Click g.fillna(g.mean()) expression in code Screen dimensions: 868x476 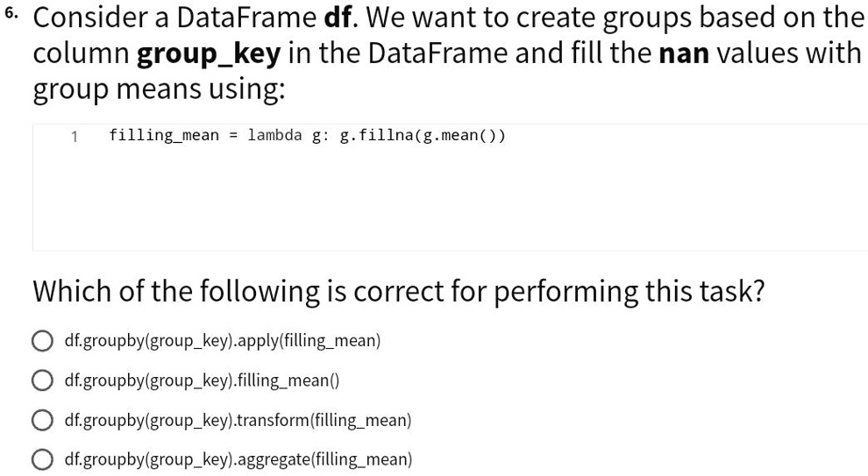point(423,136)
